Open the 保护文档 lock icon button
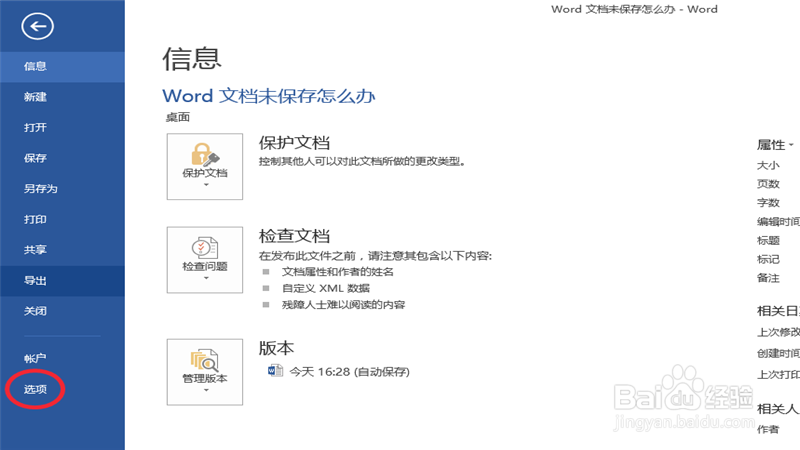800x450 pixels. point(205,166)
